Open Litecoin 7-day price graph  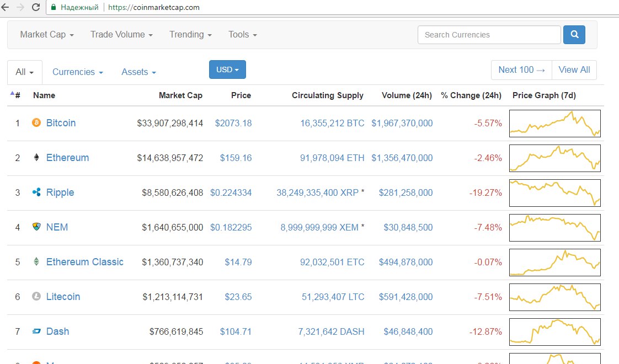click(x=554, y=297)
